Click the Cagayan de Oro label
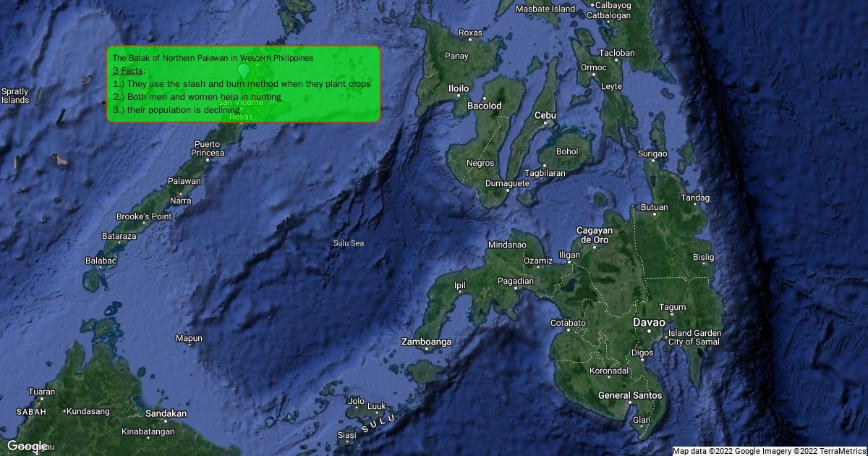Screen dimensions: 868x456 coord(595,235)
